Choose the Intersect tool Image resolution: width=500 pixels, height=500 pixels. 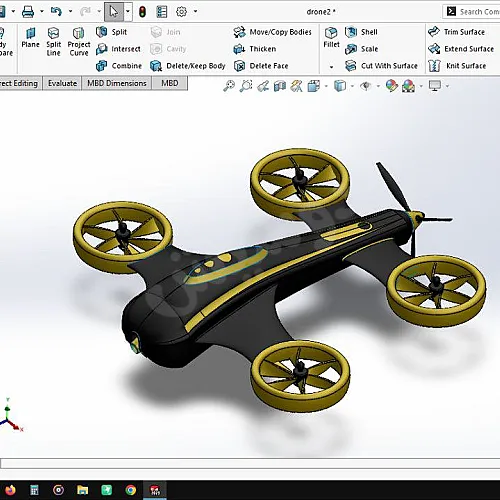118,49
